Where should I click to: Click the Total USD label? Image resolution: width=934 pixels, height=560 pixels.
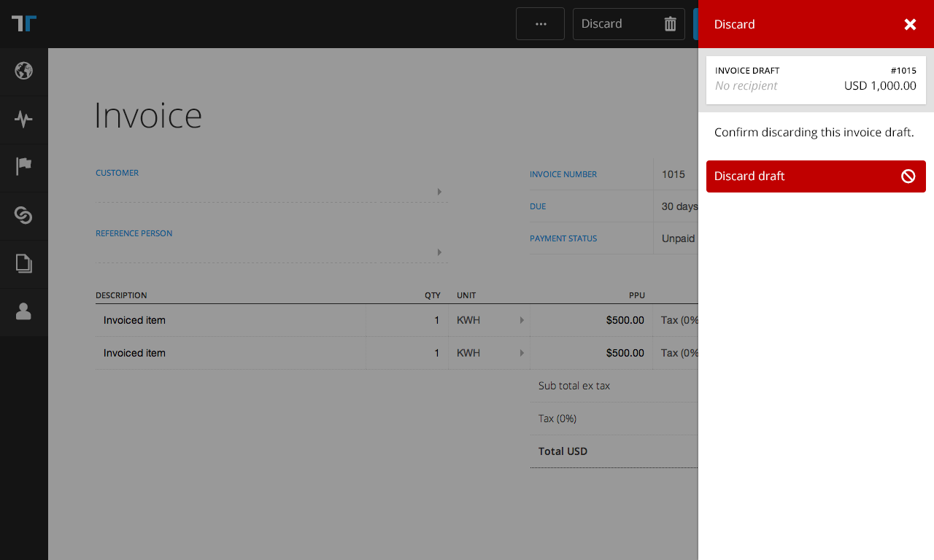(x=563, y=451)
